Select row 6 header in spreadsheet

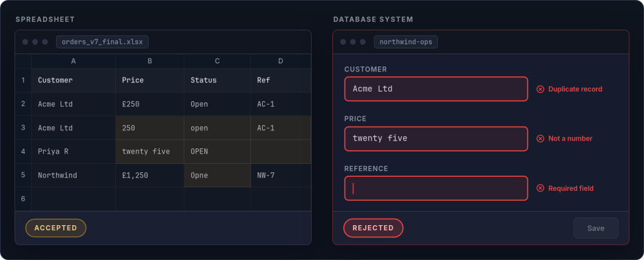[23, 199]
